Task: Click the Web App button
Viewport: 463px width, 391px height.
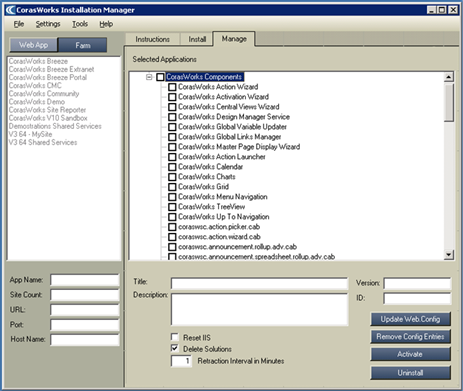Action: pos(33,45)
